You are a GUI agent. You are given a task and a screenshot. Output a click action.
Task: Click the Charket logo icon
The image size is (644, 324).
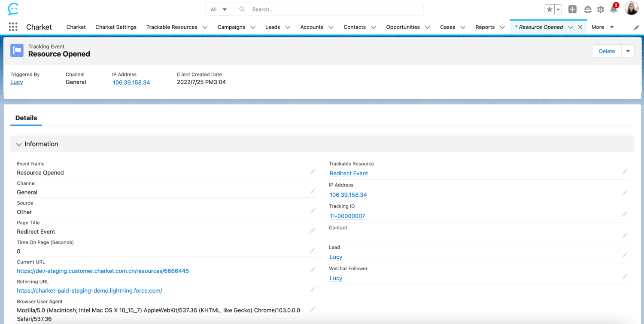pyautogui.click(x=13, y=9)
